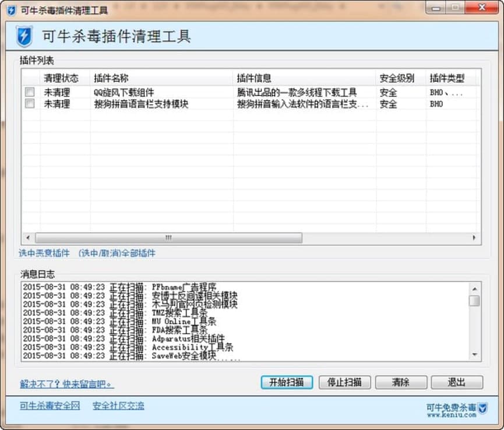Click log line FDA搜索工具条
Image resolution: width=504 pixels, height=430 pixels.
pos(115,330)
